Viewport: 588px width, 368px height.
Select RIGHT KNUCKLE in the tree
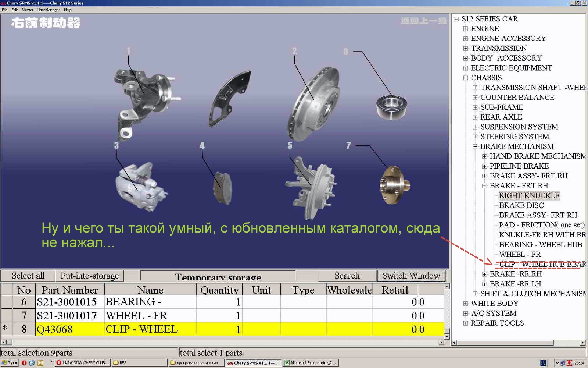pos(529,195)
